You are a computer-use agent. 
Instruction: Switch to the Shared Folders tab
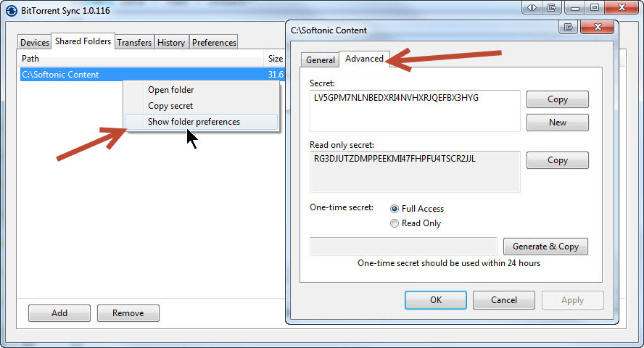pos(83,41)
